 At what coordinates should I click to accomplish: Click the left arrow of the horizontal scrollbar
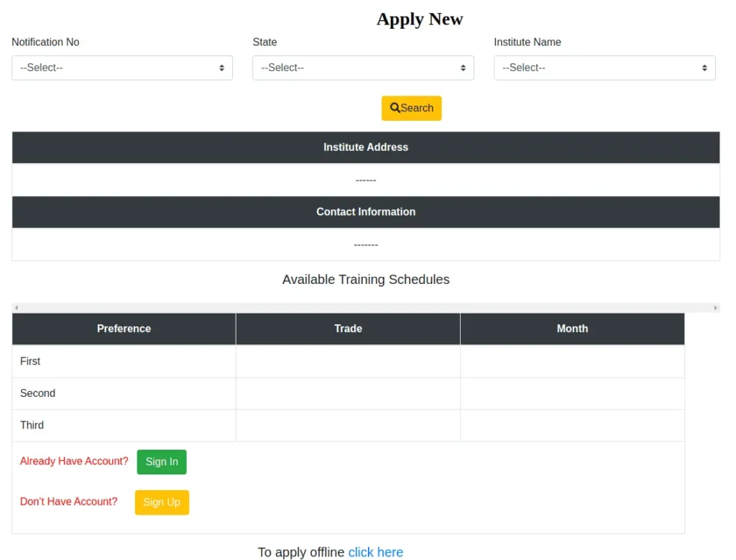(x=17, y=308)
